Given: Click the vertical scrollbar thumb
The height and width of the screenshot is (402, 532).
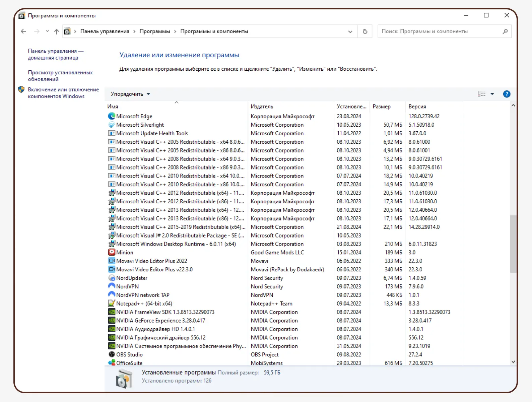Looking at the screenshot, I should (x=513, y=244).
